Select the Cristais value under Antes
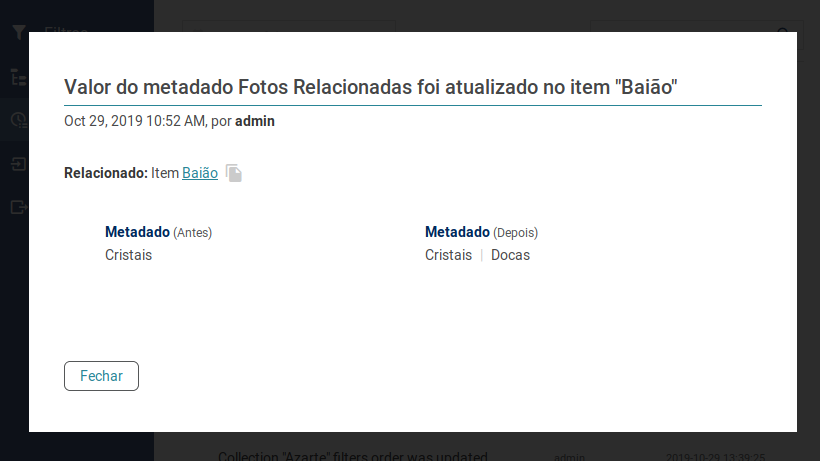The image size is (820, 461). tap(129, 255)
